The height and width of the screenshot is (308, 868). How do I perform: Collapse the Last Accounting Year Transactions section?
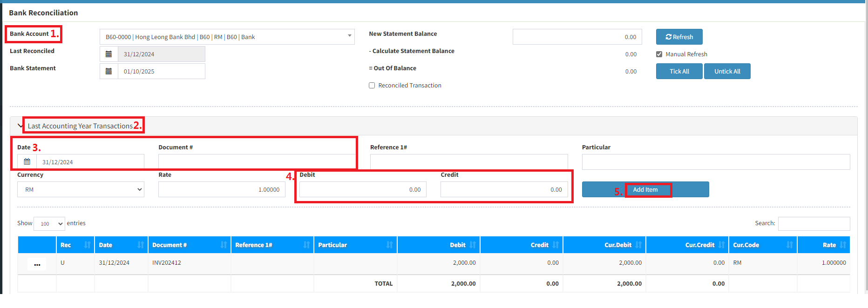coord(20,126)
